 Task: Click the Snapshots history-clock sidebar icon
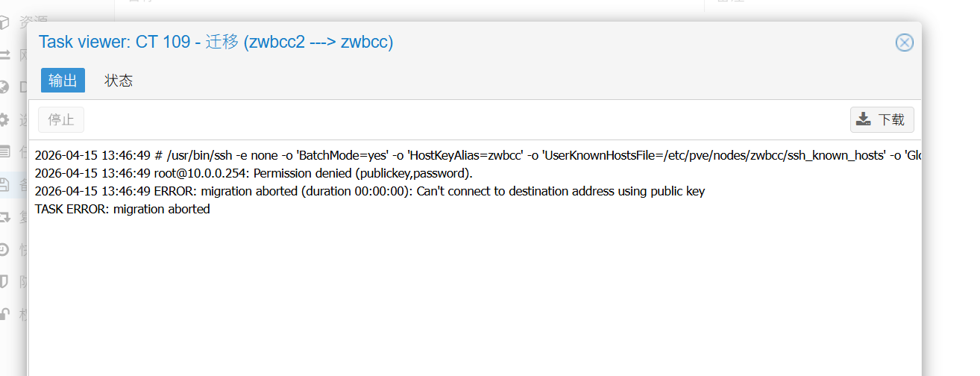pos(4,249)
